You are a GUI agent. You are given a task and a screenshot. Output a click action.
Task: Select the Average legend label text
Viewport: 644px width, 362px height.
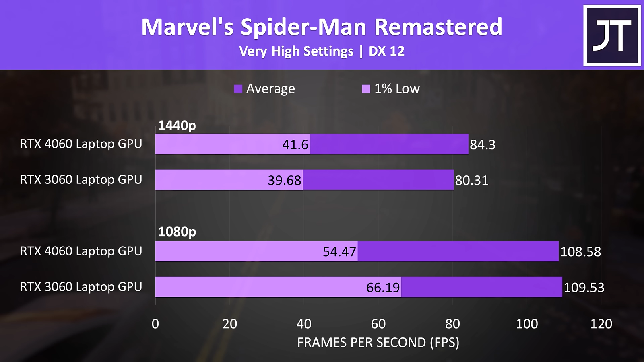pos(270,89)
